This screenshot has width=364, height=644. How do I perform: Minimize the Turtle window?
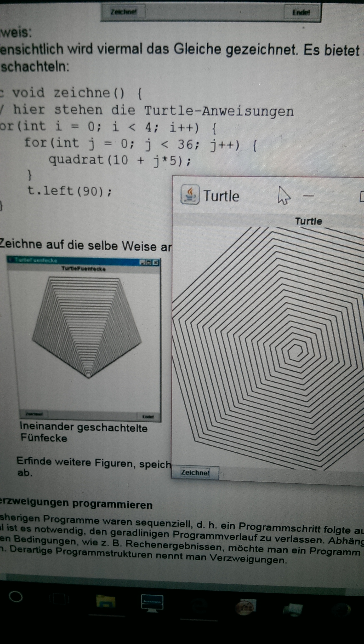(308, 196)
